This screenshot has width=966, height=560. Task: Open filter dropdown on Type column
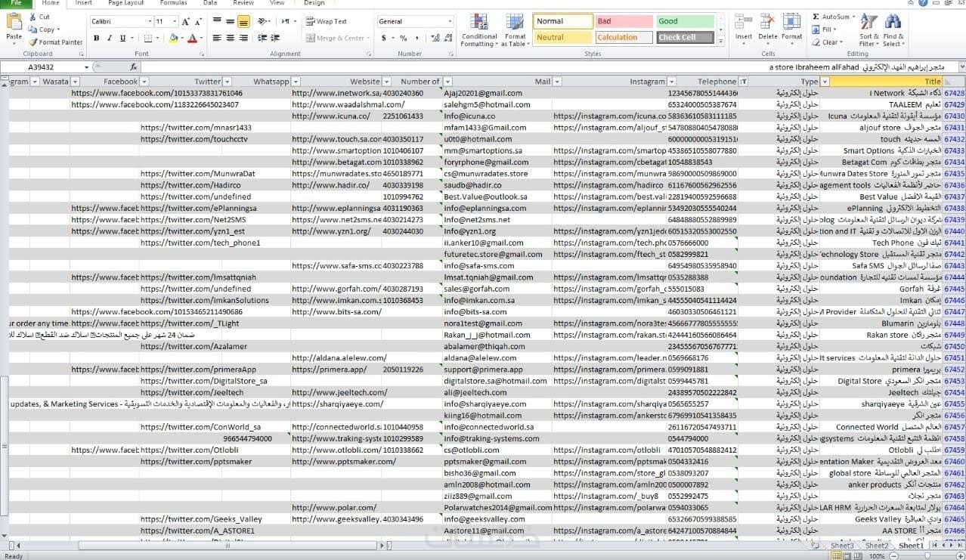(825, 82)
